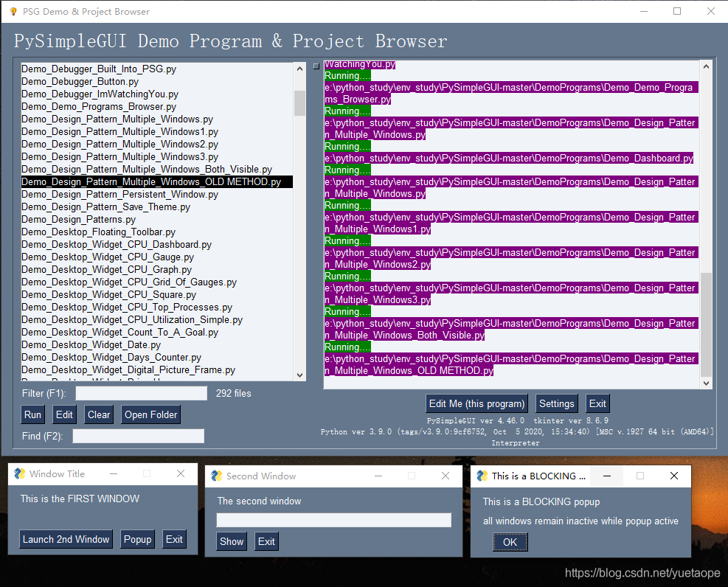This screenshot has height=587, width=728.
Task: Select Demo_Debugger_Button.py in list
Action: [157, 81]
